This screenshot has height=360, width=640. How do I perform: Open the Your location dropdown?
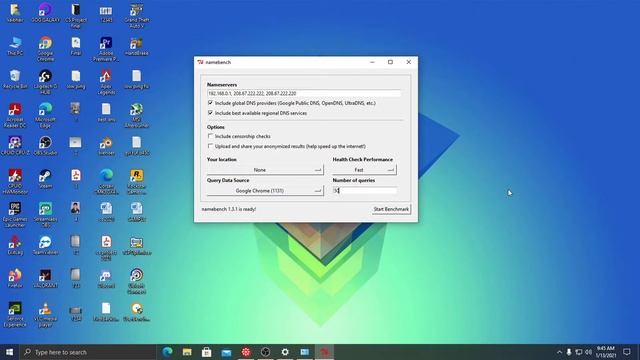point(265,170)
